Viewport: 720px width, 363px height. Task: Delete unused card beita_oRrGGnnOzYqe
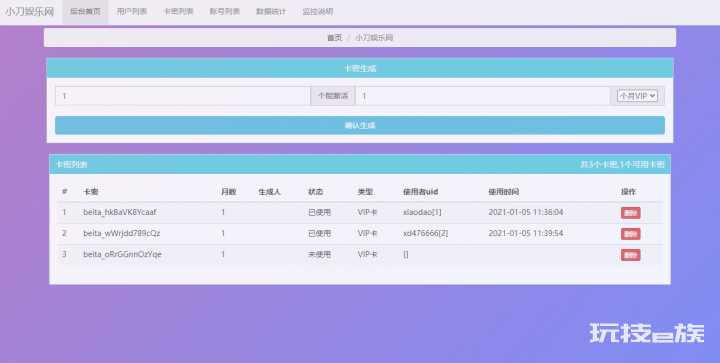click(631, 255)
